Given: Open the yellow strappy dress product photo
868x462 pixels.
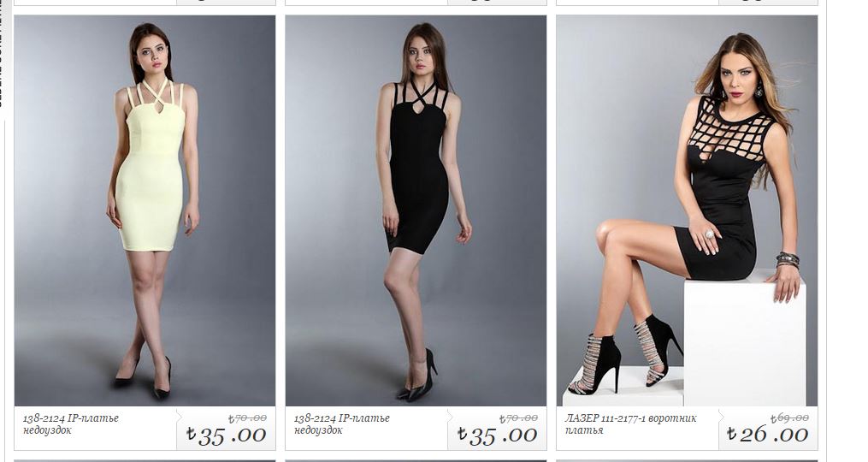Looking at the screenshot, I should (145, 210).
